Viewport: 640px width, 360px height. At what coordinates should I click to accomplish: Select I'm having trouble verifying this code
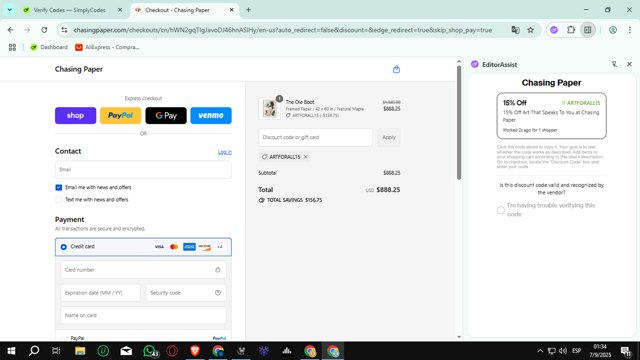(x=500, y=210)
